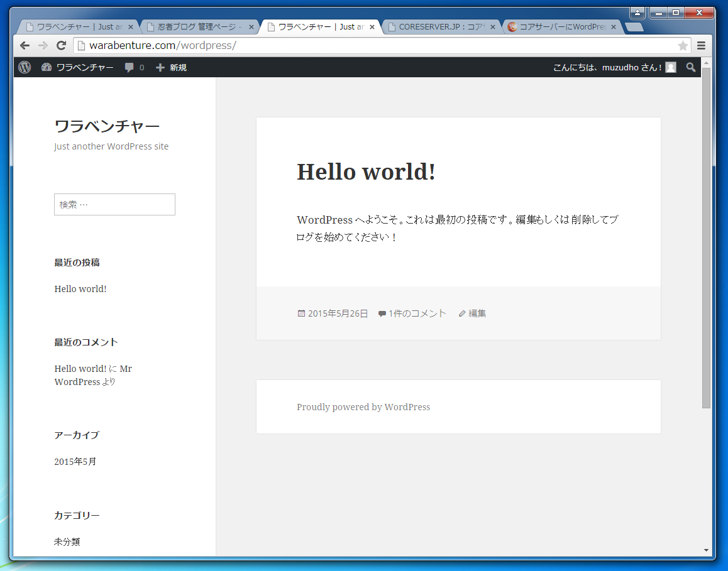Switch to CORESERVER.JP tab
The image size is (728, 571).
440,27
